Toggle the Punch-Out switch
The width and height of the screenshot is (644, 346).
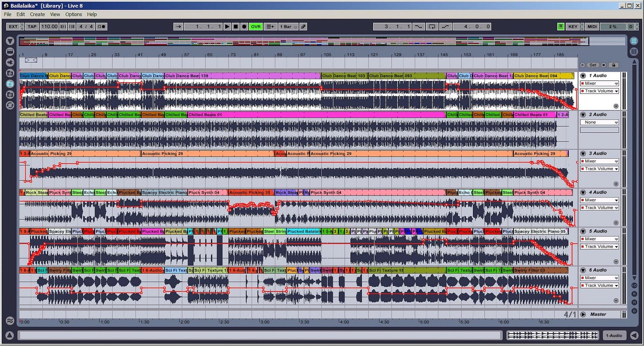coord(445,27)
